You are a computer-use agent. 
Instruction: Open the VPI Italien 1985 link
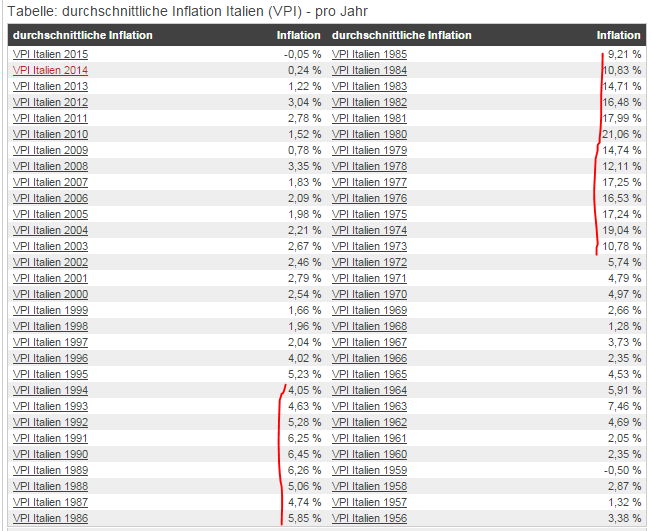pos(369,54)
